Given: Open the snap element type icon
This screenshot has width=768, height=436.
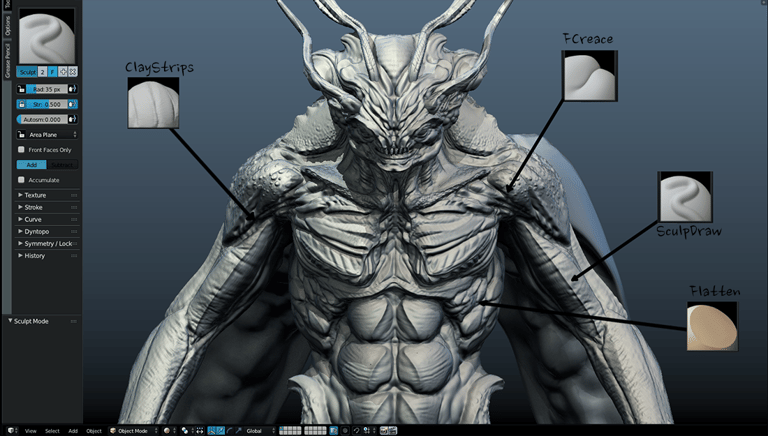Looking at the screenshot, I should pyautogui.click(x=368, y=431).
